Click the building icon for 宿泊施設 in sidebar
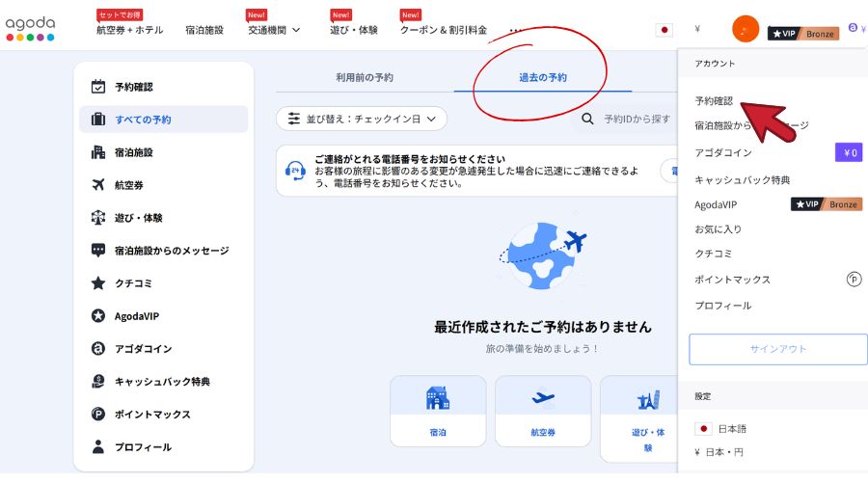This screenshot has height=482, width=868. pyautogui.click(x=97, y=152)
